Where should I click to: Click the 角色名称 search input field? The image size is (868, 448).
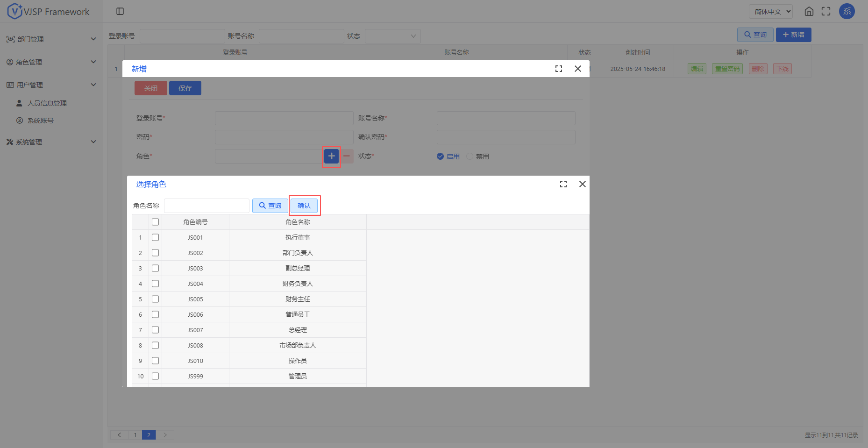click(206, 206)
